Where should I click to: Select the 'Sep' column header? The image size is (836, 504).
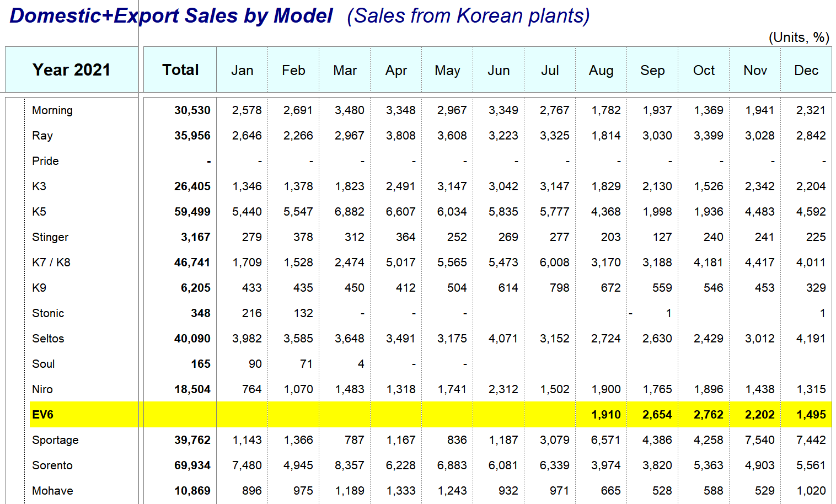pyautogui.click(x=652, y=70)
